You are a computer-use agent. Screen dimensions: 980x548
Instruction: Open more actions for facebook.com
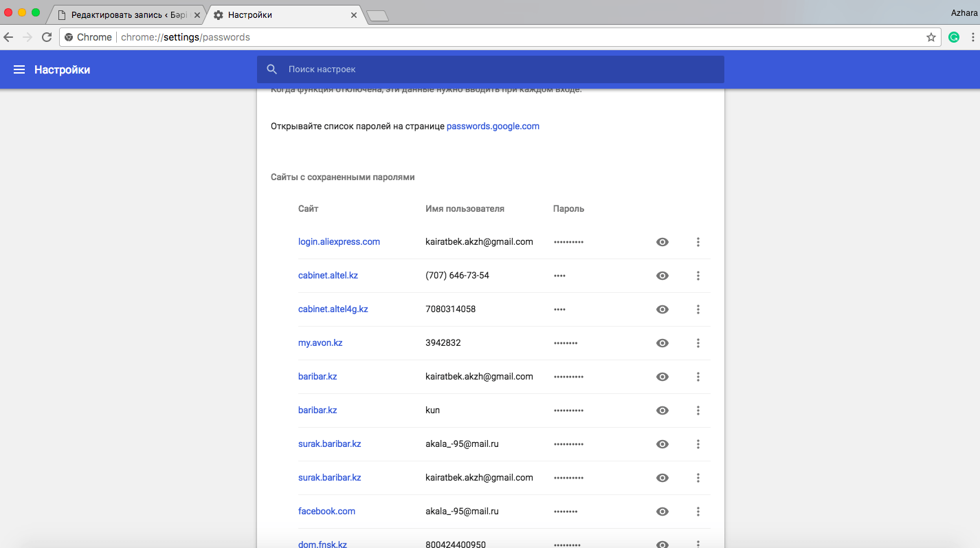point(698,512)
